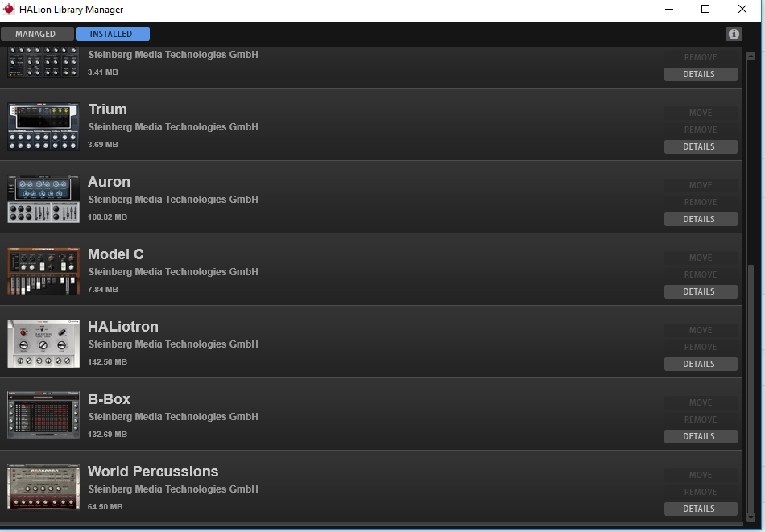Screen dimensions: 765x532
Task: Maximize the HALion Library Manager window
Action: (705, 10)
